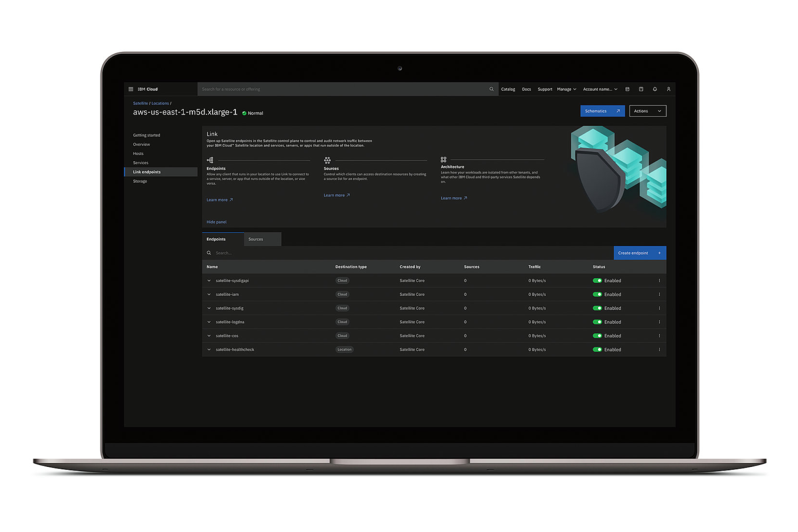Sort by the Name column header
Viewport: 798px width, 532px height.
click(212, 267)
